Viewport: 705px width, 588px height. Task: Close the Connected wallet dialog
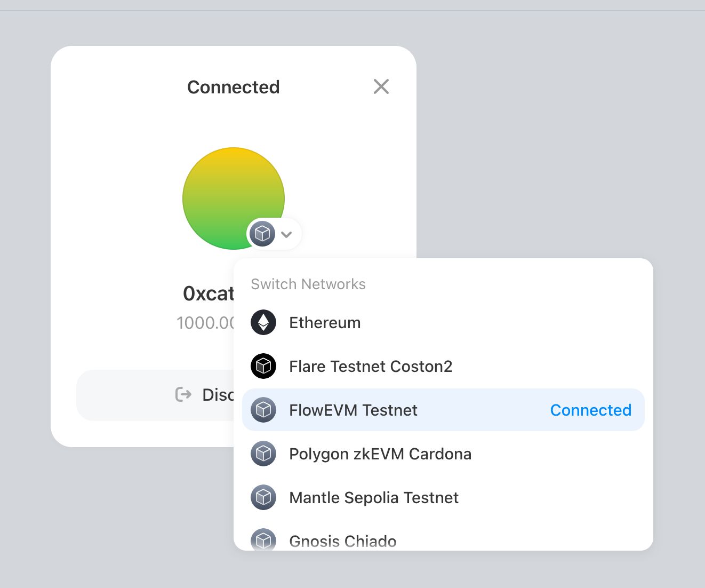(381, 86)
